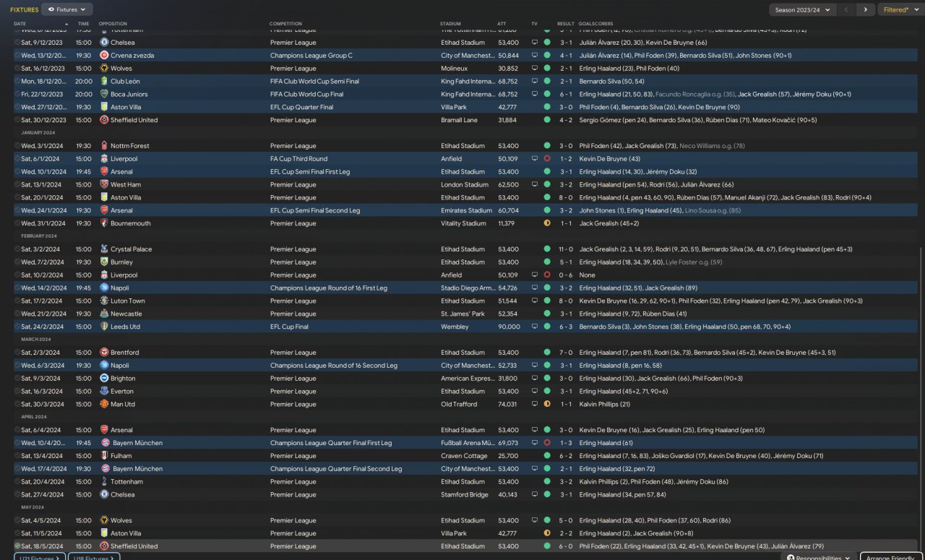Open the FIFA Club World Cup Final link
This screenshot has height=560, width=925.
click(307, 95)
